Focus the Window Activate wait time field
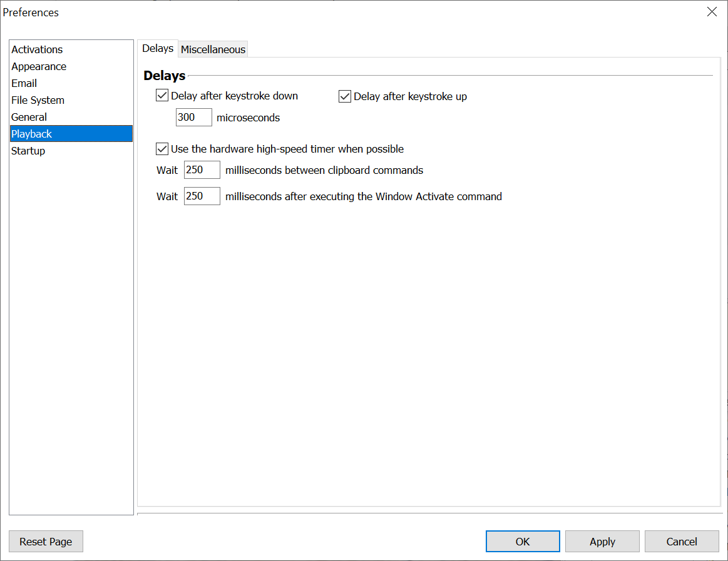 (x=202, y=196)
